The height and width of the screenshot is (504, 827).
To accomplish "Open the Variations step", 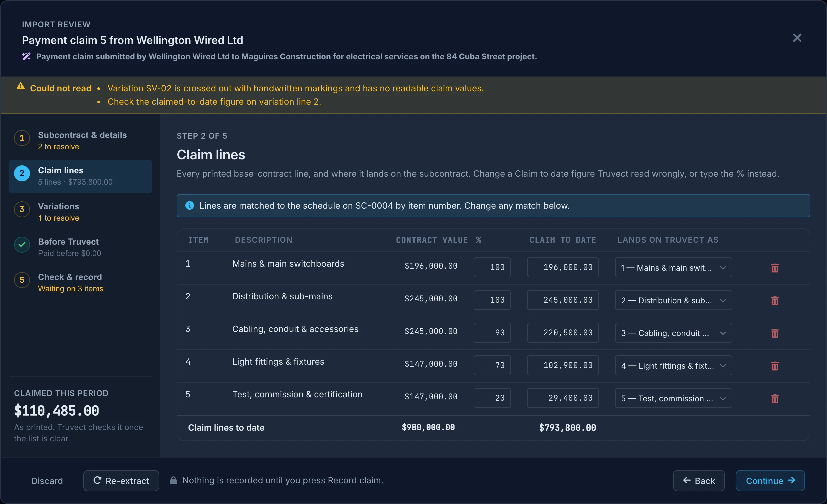I will [x=80, y=212].
